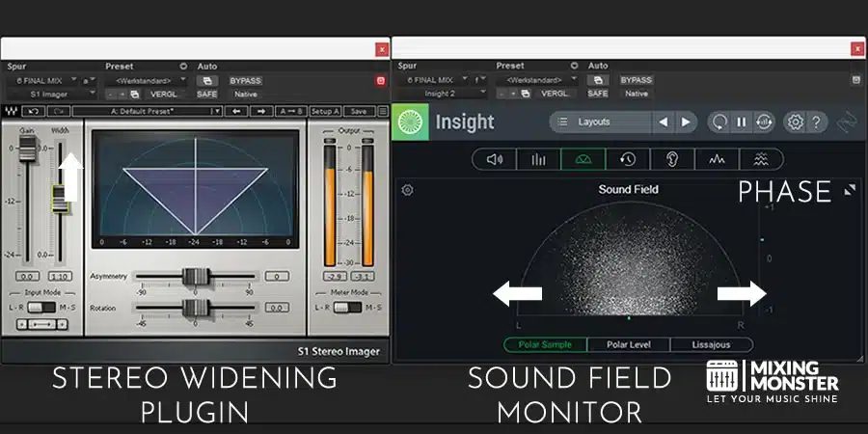Open the Loudness meter module

tap(494, 160)
